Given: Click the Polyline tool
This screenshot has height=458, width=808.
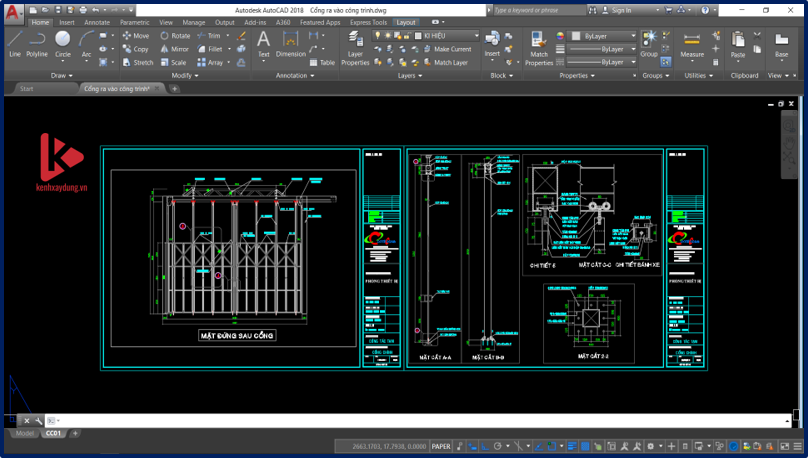Looking at the screenshot, I should click(x=37, y=44).
